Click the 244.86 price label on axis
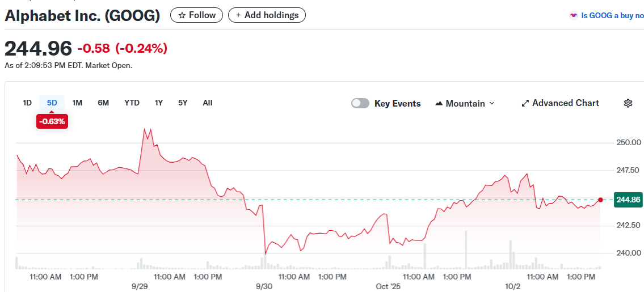The image size is (644, 292). click(628, 200)
